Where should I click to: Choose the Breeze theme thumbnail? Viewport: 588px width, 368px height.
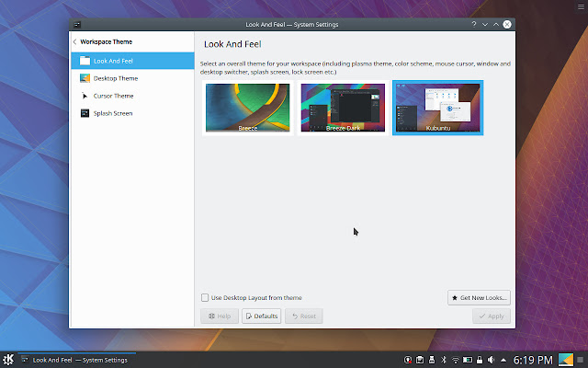coord(247,108)
